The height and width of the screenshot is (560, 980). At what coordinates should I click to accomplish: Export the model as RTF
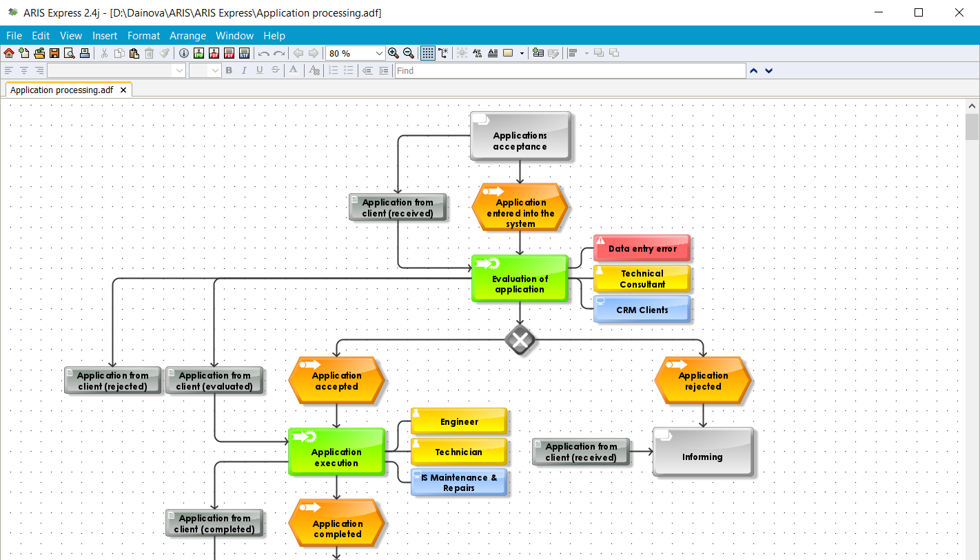(x=245, y=53)
